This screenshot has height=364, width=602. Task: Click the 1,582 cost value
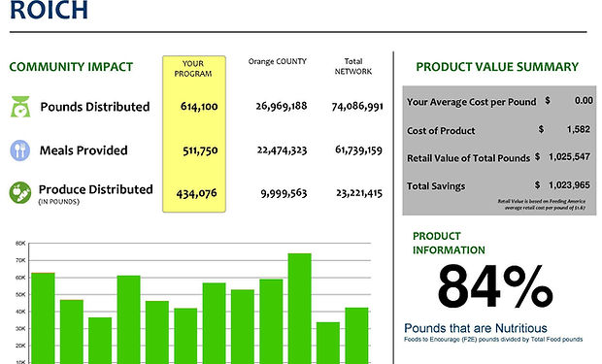coord(578,129)
